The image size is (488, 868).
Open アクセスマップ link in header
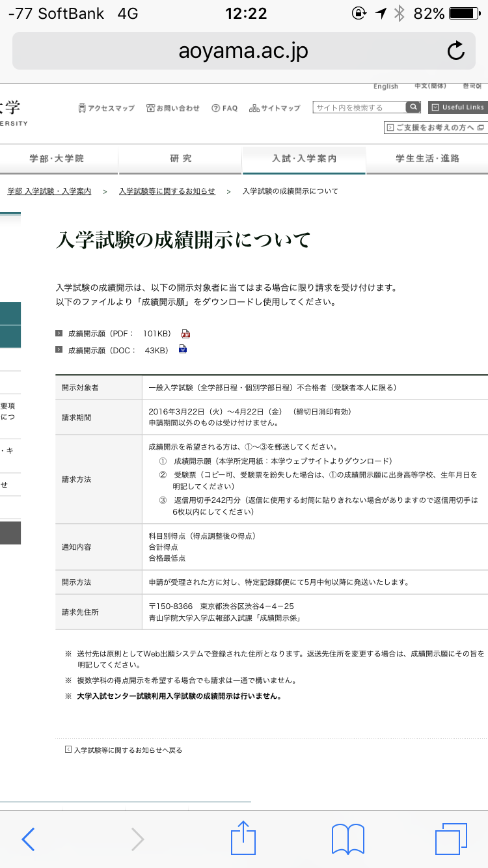pyautogui.click(x=106, y=108)
